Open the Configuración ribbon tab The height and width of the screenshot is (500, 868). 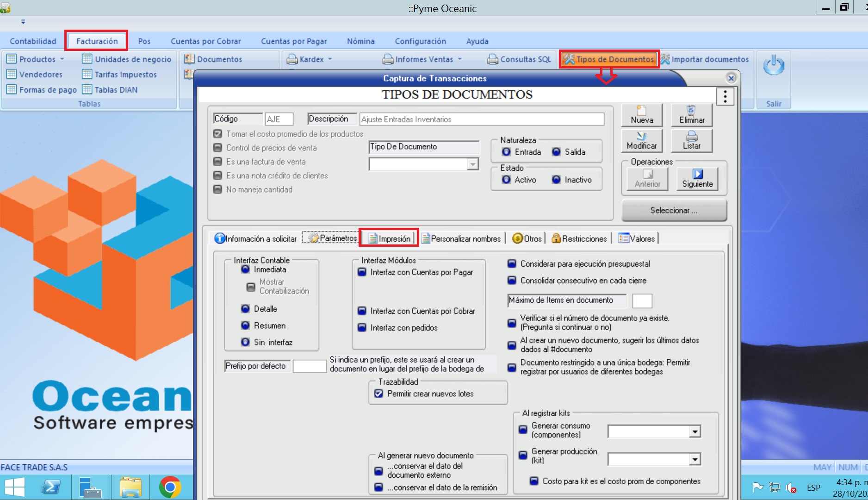421,41
